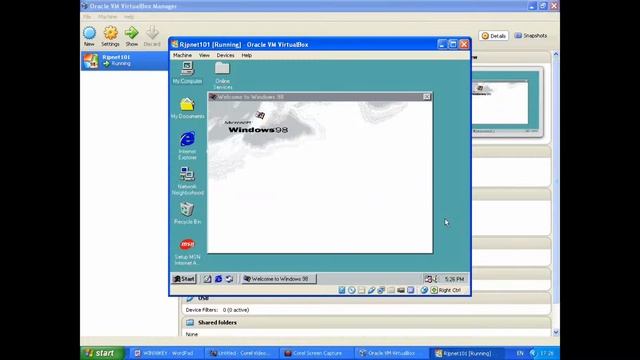The image size is (640, 360).
Task: Click the EN language indicator in XP tray
Action: point(520,353)
